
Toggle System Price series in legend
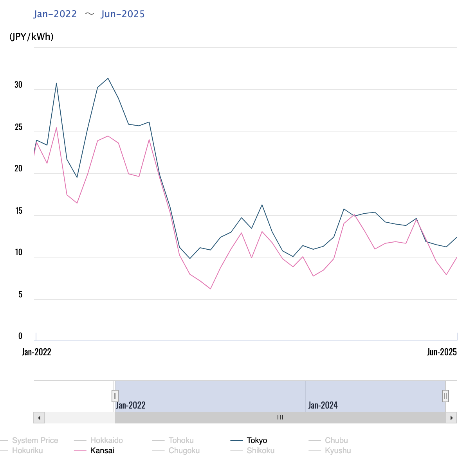click(x=35, y=440)
